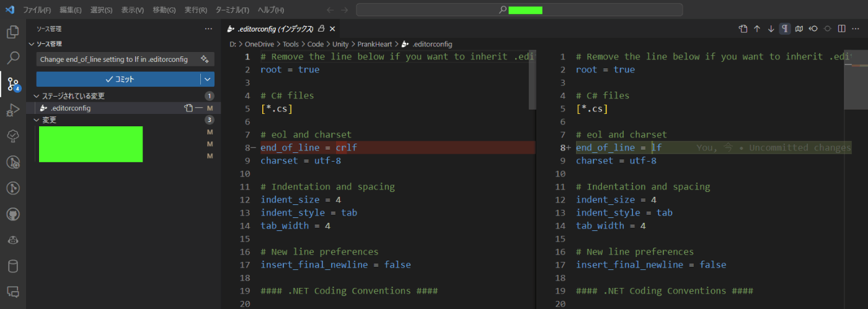Image resolution: width=868 pixels, height=309 pixels.
Task: Open the GitLens Inspect activity icon
Action: point(12,162)
